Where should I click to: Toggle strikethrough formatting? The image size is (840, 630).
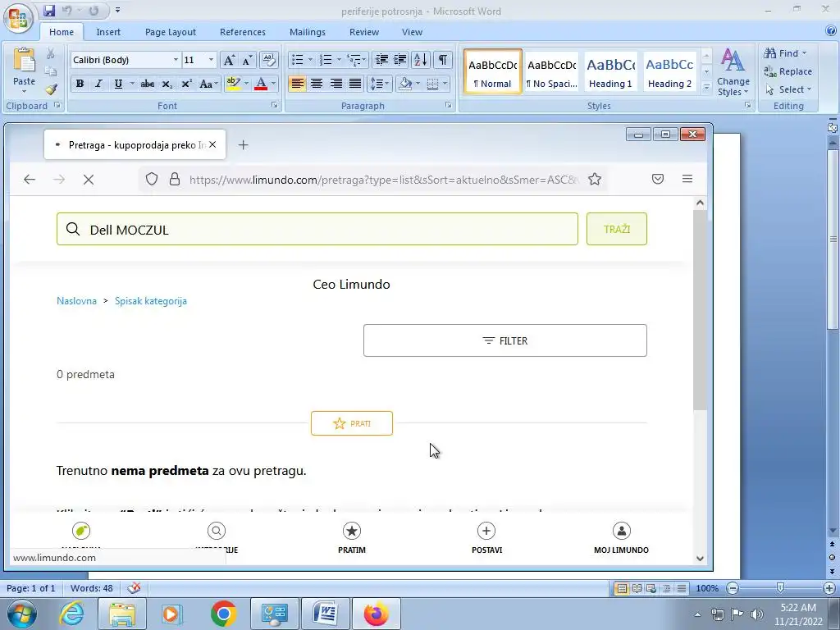[x=148, y=84]
